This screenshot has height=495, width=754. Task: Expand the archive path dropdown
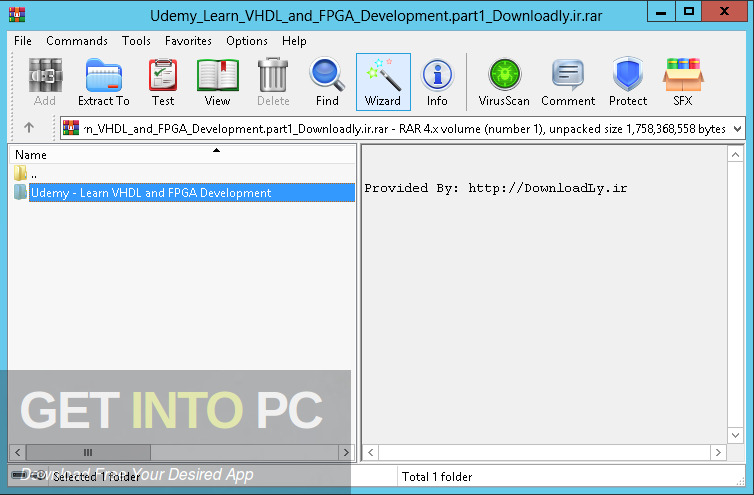(x=737, y=128)
